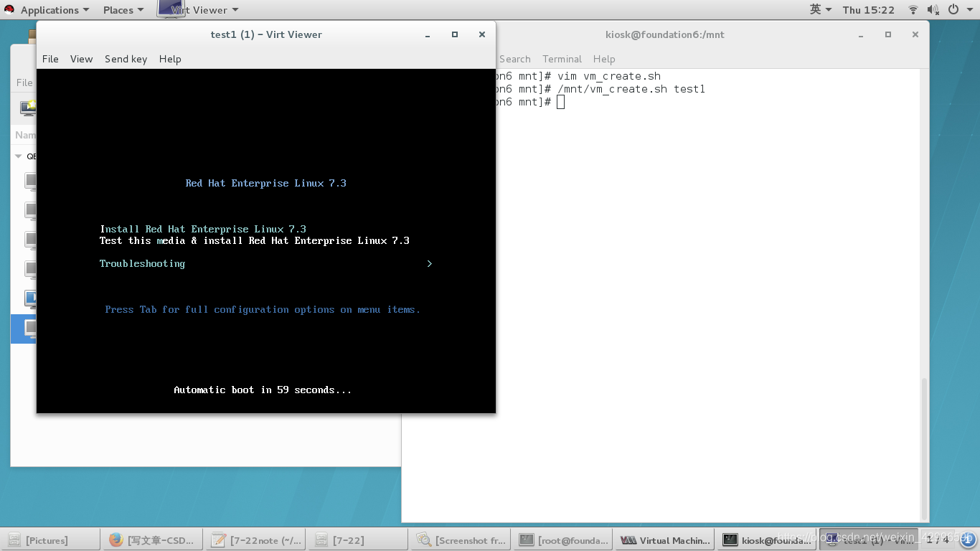This screenshot has height=551, width=980.
Task: Collapse the QEMU connection tree arrow
Action: pyautogui.click(x=18, y=156)
